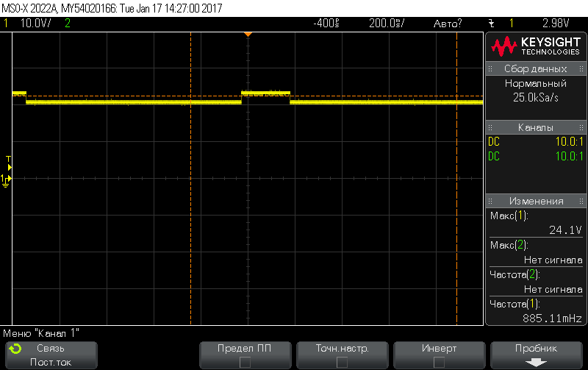
Task: Click the yellow T trigger level marker
Action: (x=9, y=163)
